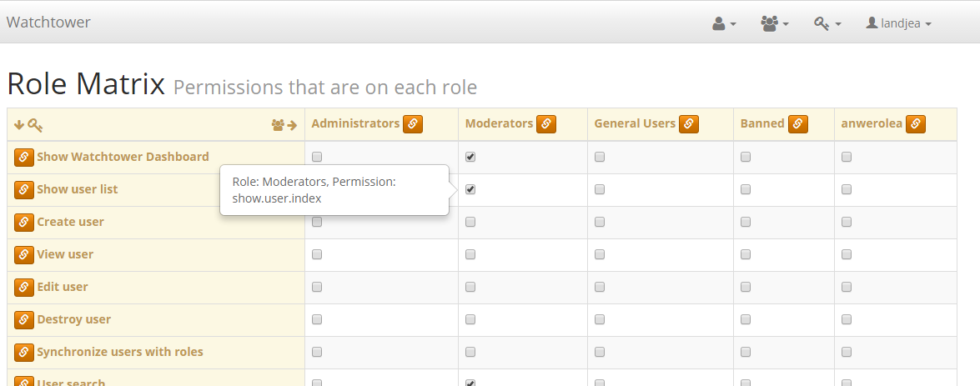Click link icon for Show Watchtower Dashboard

pyautogui.click(x=24, y=157)
